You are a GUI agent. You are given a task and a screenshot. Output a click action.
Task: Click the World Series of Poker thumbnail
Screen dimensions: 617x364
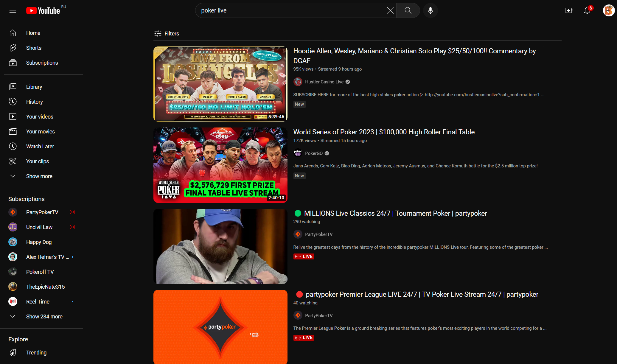pos(220,165)
